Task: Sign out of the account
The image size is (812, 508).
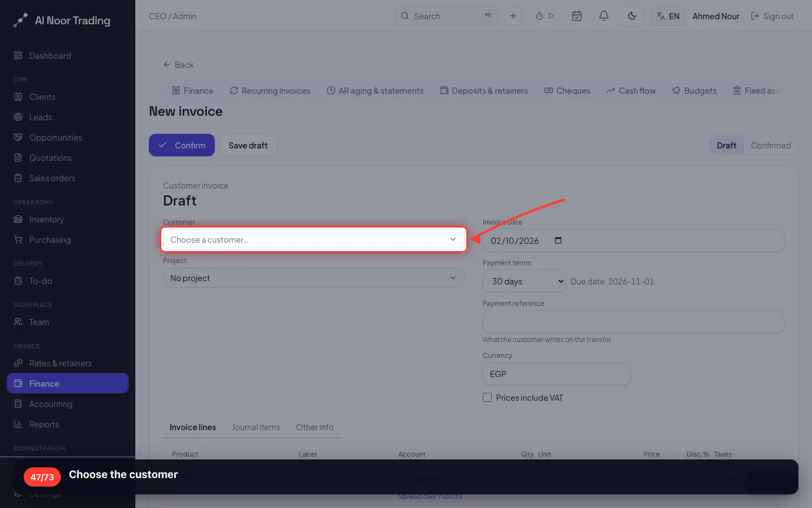Action: pyautogui.click(x=772, y=16)
